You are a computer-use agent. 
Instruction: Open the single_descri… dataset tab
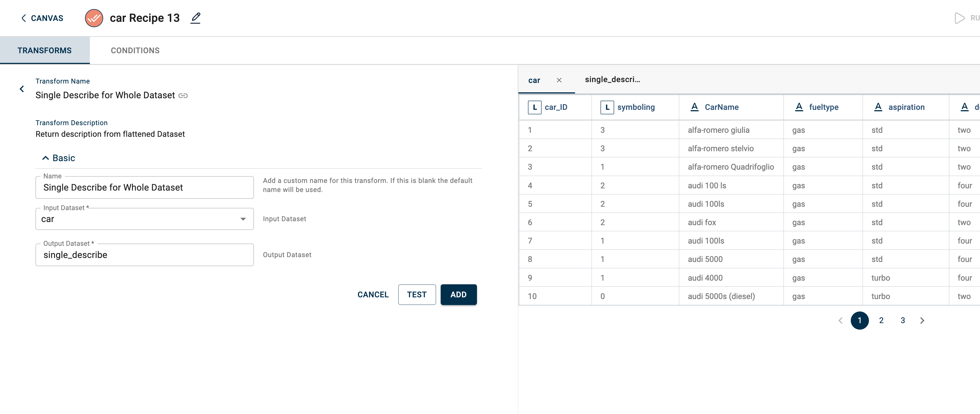(612, 80)
